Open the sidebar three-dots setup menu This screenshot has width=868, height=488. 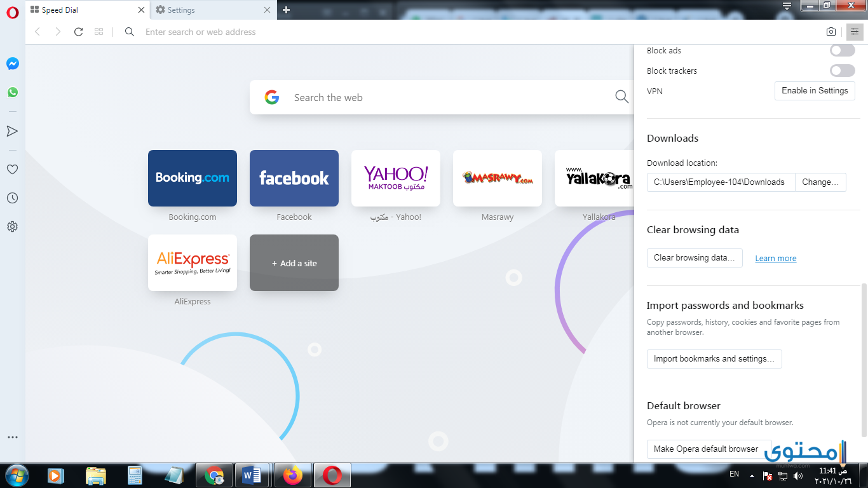coord(12,437)
